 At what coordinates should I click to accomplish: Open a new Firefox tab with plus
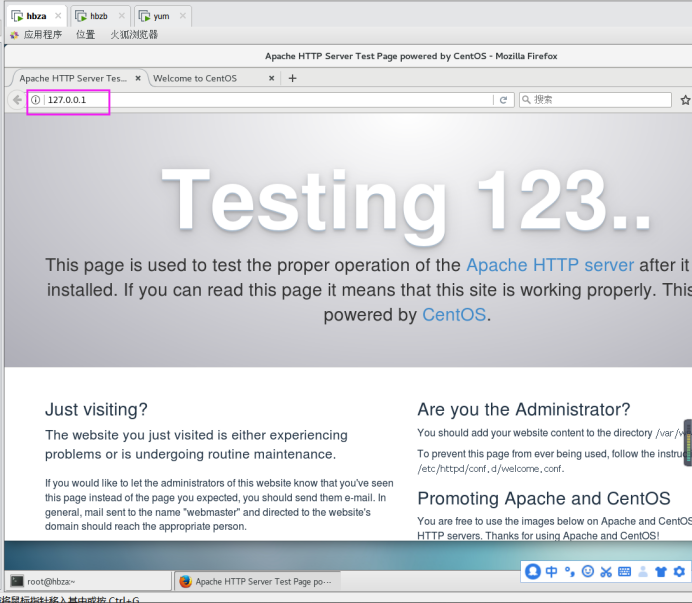click(292, 78)
